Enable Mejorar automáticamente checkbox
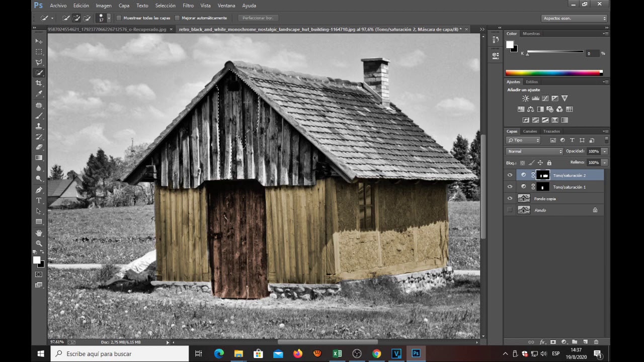Viewport: 644px width, 362px height. coord(177,18)
